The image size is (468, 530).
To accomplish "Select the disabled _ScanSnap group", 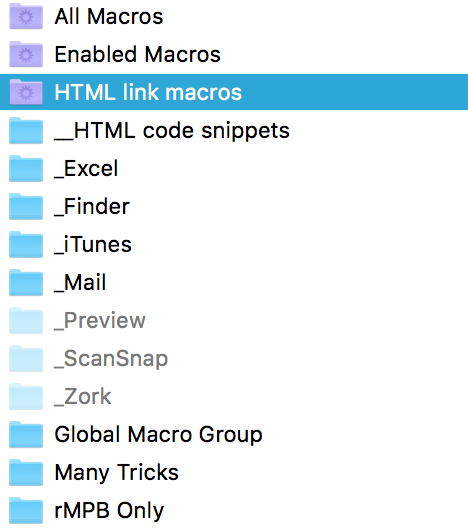I will [234, 358].
